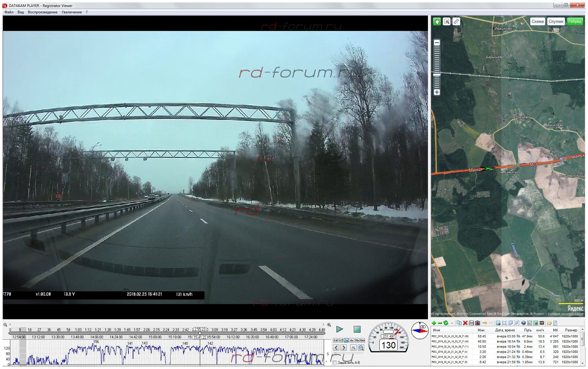Select the map hand pan tool

(x=437, y=21)
